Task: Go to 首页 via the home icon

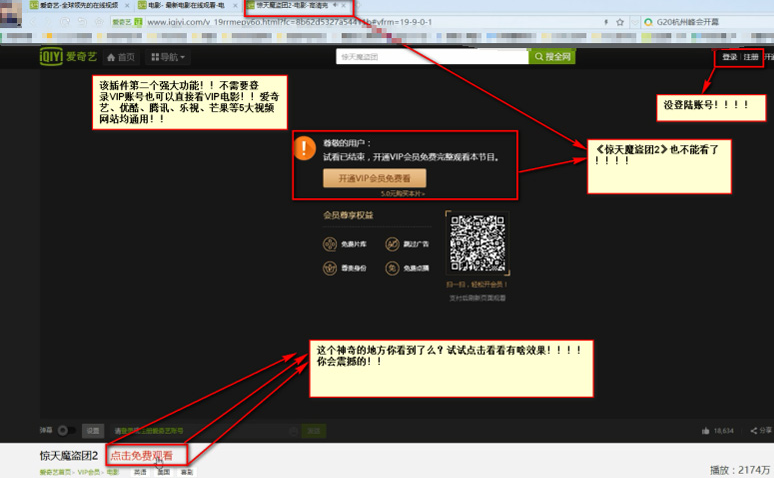Action: (121, 57)
